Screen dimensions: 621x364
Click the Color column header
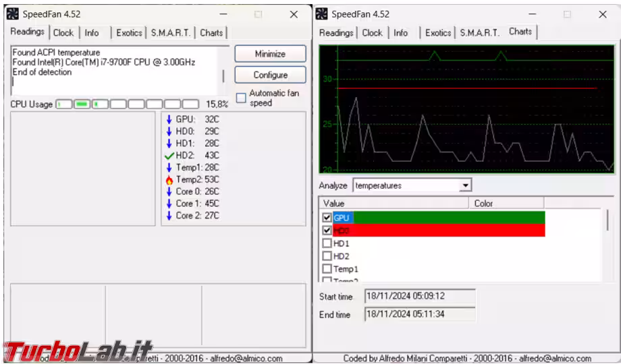(x=506, y=204)
